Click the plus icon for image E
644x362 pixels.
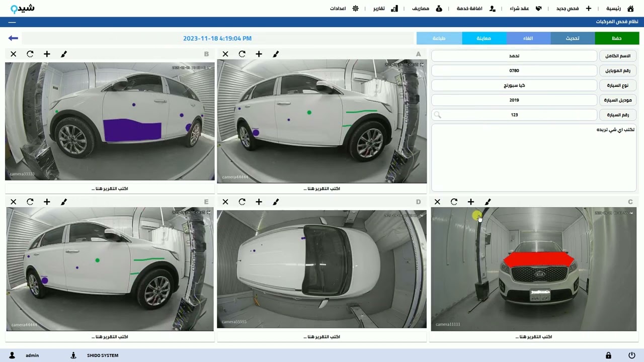47,202
